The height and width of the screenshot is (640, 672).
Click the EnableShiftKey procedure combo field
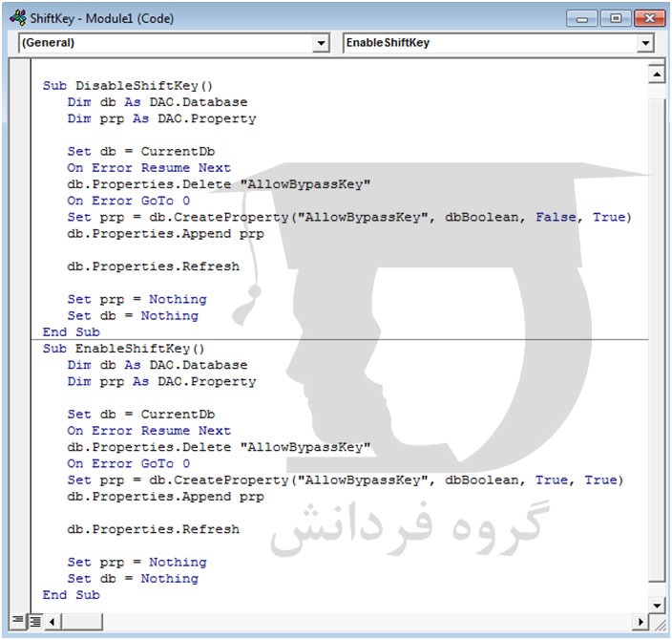[498, 43]
